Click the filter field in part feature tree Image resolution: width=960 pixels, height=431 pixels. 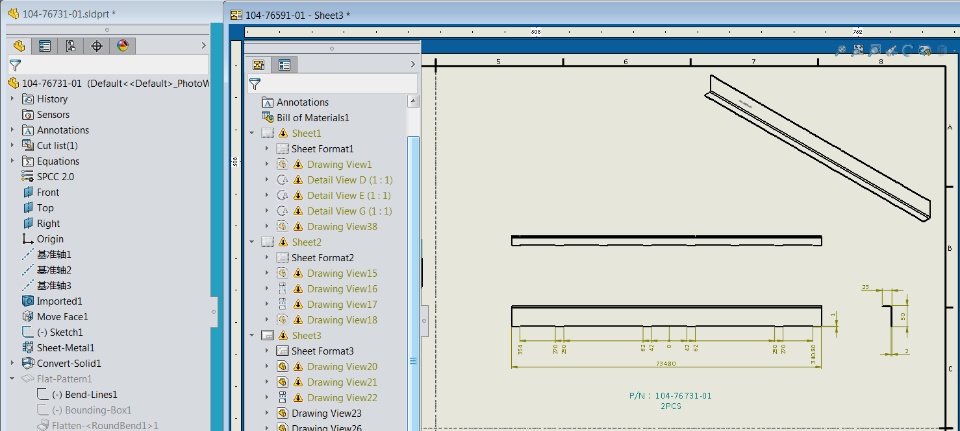[x=108, y=65]
